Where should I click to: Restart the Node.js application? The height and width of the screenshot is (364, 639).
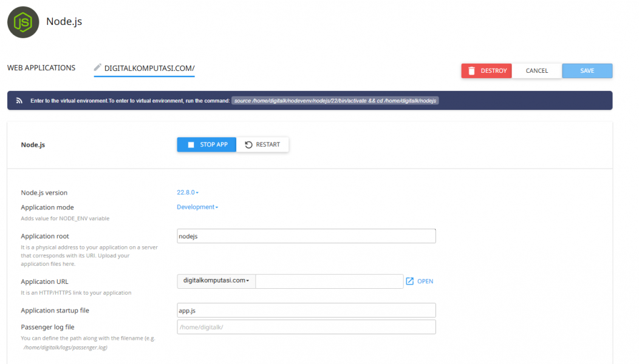[262, 144]
